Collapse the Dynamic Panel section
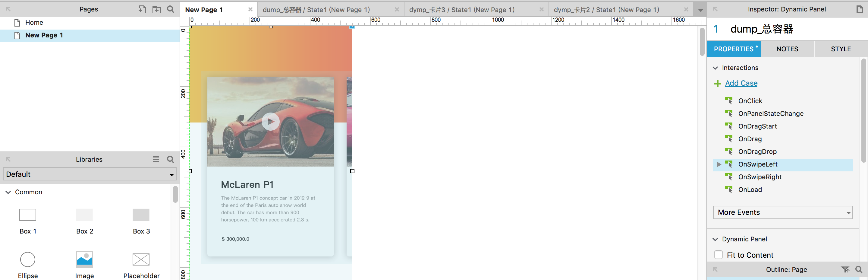This screenshot has width=868, height=280. coord(715,239)
